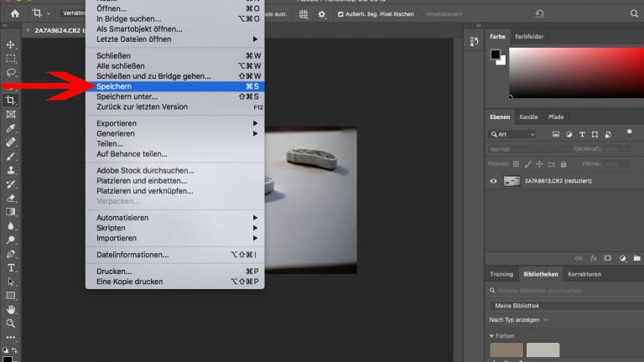Open the Korrekturen tab
Viewport: 644px width, 362px height.
coord(584,274)
